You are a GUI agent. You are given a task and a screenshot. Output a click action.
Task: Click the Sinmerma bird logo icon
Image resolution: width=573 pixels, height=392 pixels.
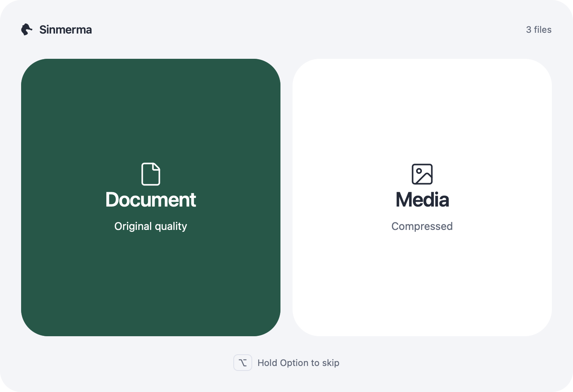pyautogui.click(x=26, y=29)
